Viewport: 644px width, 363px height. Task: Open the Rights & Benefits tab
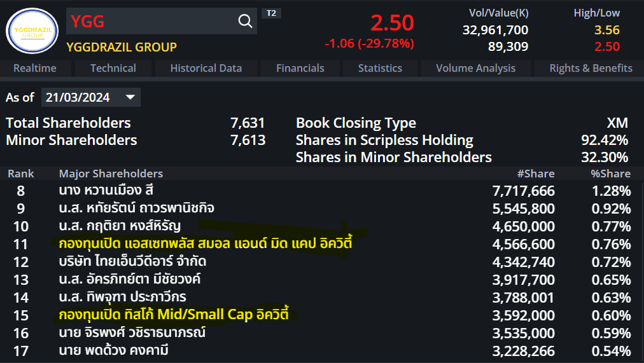(591, 68)
